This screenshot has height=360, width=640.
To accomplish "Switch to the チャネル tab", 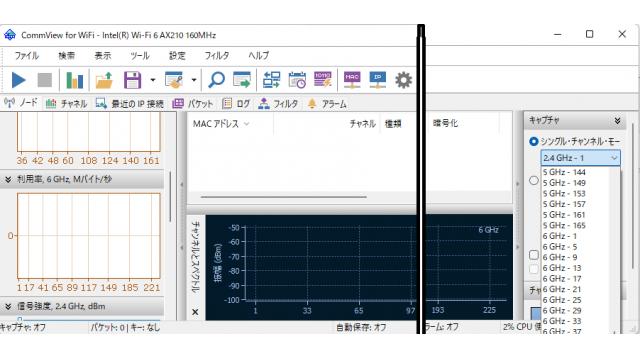I will pos(67,104).
